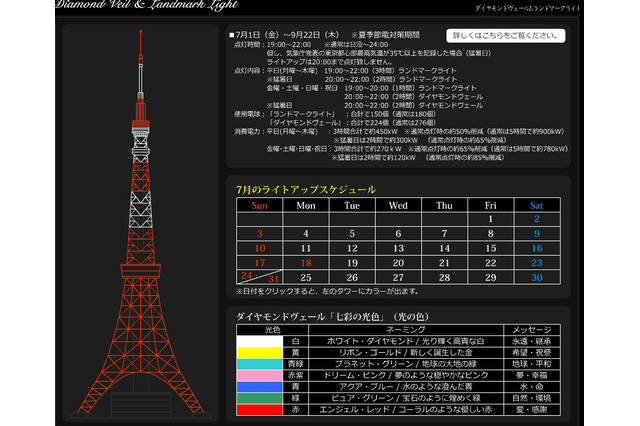Image resolution: width=640 pixels, height=426 pixels.
Task: Click the Thu column header
Action: pos(444,205)
